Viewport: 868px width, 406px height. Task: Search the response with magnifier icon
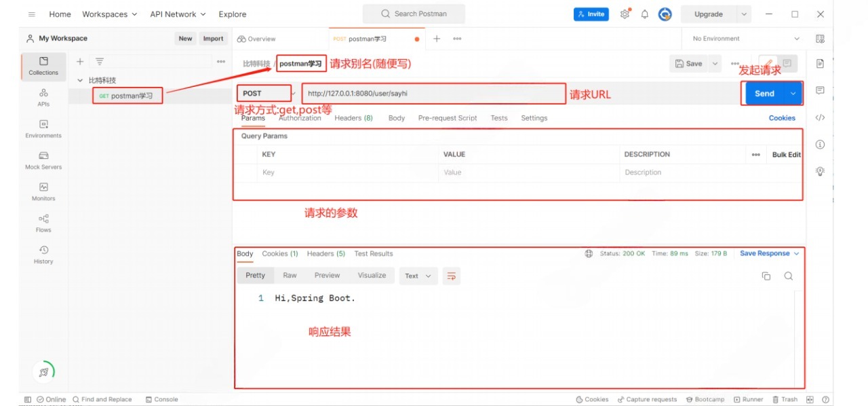(789, 276)
